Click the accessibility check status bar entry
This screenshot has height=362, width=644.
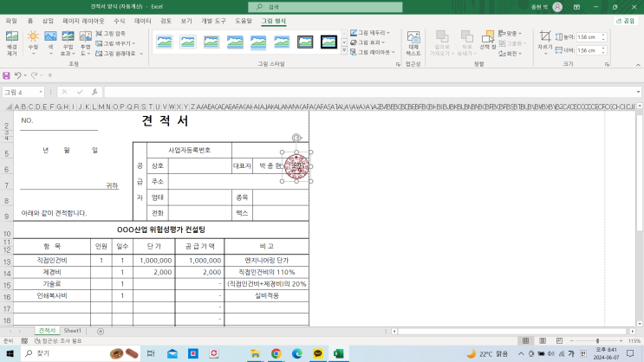[58, 341]
